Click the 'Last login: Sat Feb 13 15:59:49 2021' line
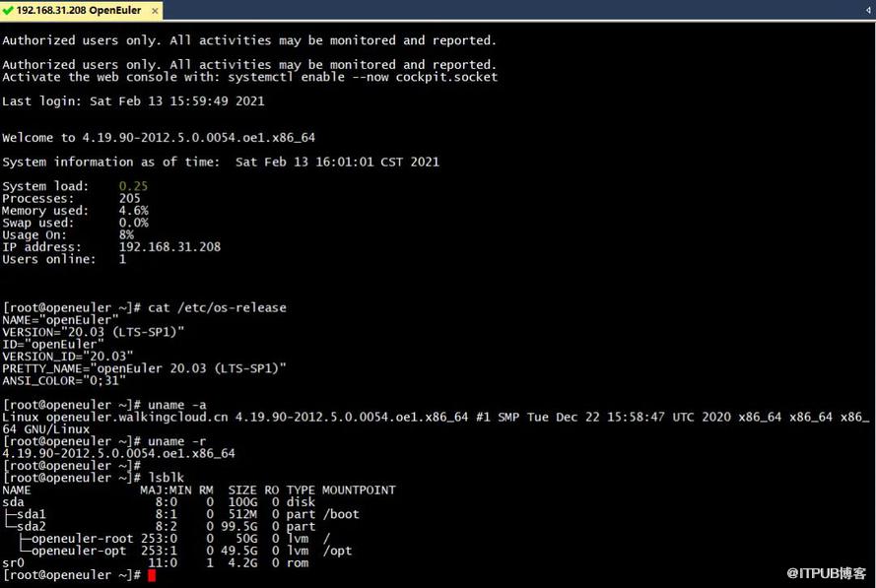This screenshot has height=588, width=876. (x=133, y=101)
